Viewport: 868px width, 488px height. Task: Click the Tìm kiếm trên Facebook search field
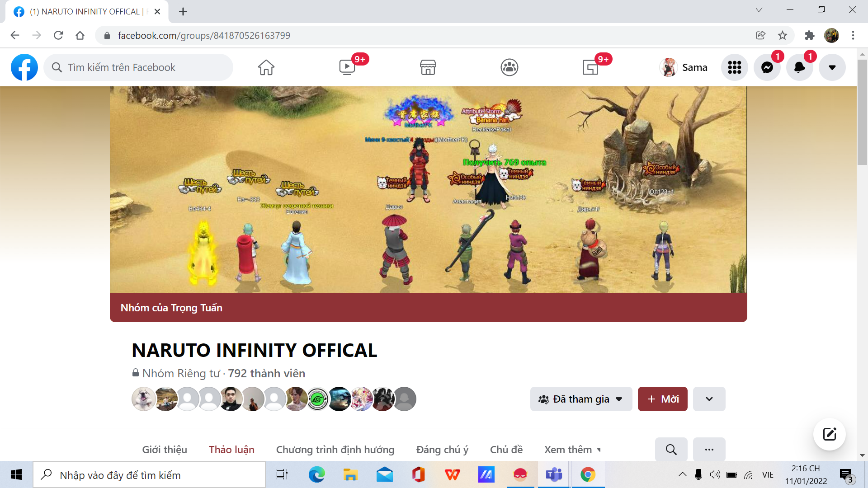(x=138, y=67)
